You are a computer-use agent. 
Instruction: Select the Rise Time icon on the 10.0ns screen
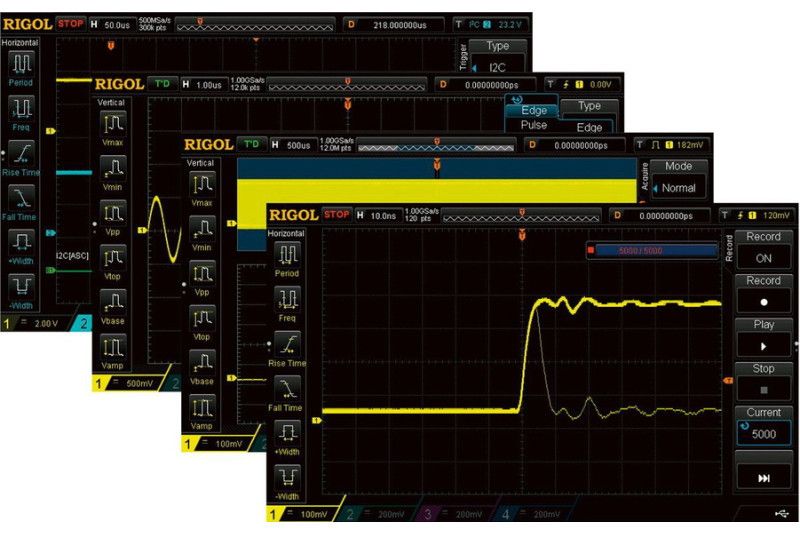(x=288, y=349)
